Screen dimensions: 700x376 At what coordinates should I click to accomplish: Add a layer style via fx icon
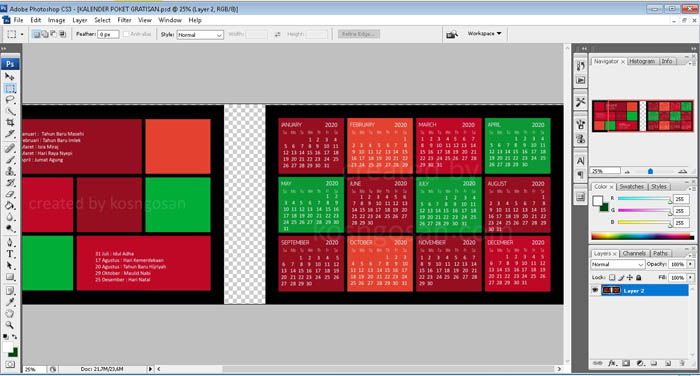coord(612,363)
